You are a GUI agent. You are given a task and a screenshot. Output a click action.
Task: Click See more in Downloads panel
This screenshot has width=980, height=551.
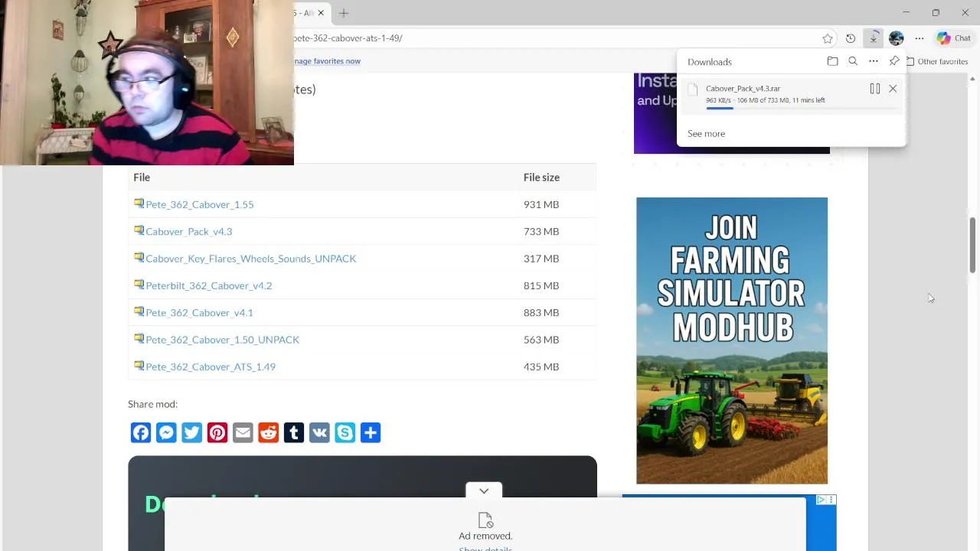tap(706, 133)
